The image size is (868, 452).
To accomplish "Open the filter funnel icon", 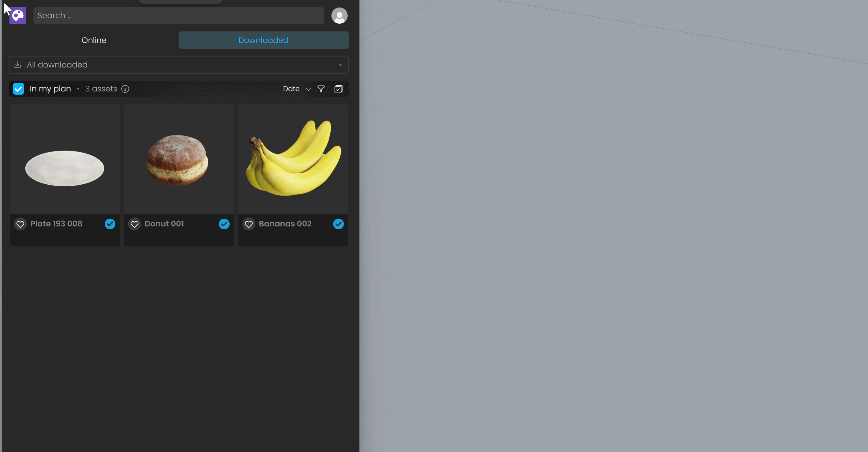I will tap(321, 89).
